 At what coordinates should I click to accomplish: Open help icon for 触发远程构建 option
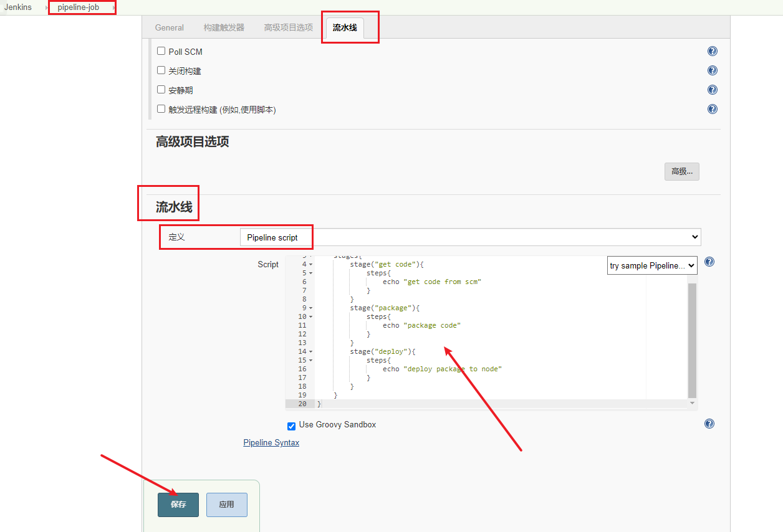(x=713, y=109)
